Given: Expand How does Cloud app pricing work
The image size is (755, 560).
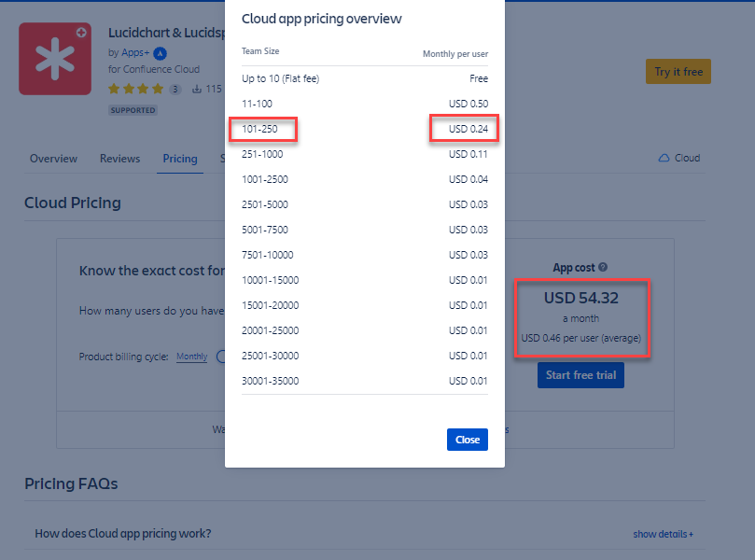Looking at the screenshot, I should coord(123,534).
